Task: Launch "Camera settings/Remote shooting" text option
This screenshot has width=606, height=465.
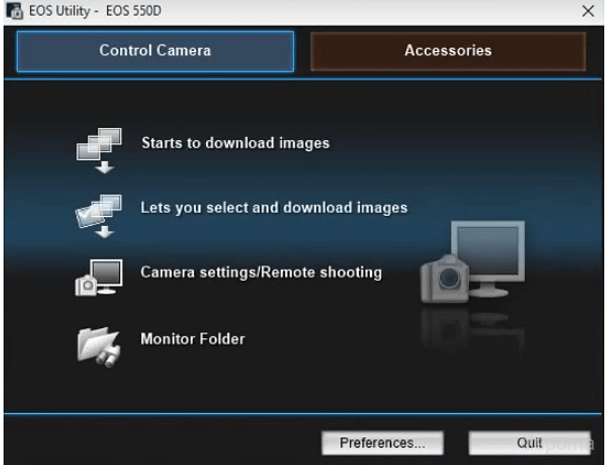Action: (260, 272)
